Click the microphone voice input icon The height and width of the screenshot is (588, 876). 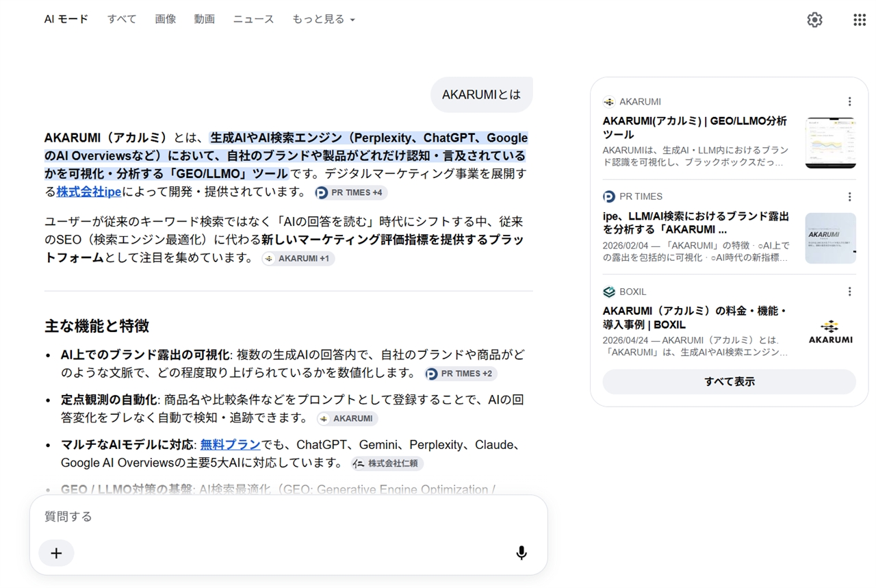[x=521, y=553]
